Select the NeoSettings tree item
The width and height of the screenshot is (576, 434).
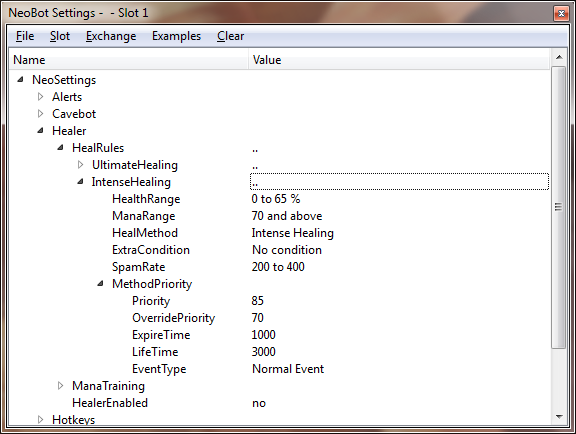pos(64,80)
